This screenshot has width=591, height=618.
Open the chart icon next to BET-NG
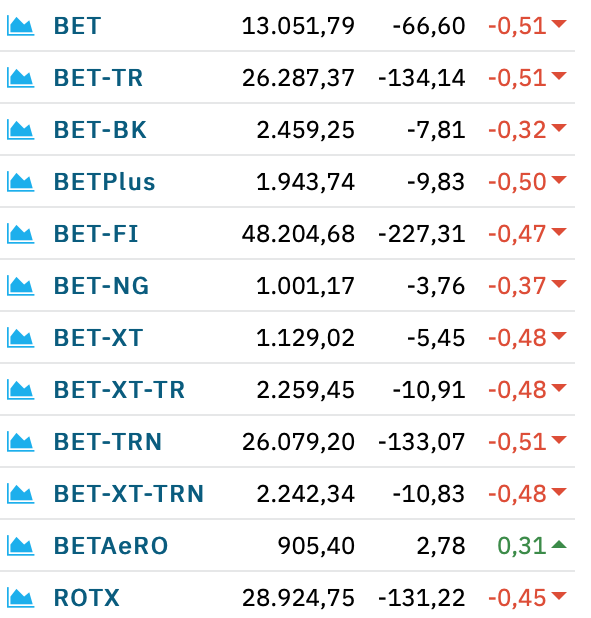click(21, 286)
